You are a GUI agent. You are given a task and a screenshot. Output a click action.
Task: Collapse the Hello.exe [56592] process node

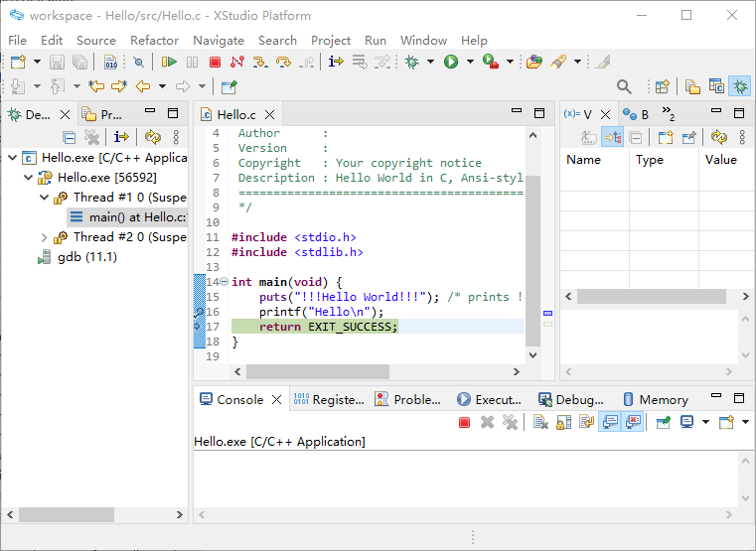pos(28,178)
